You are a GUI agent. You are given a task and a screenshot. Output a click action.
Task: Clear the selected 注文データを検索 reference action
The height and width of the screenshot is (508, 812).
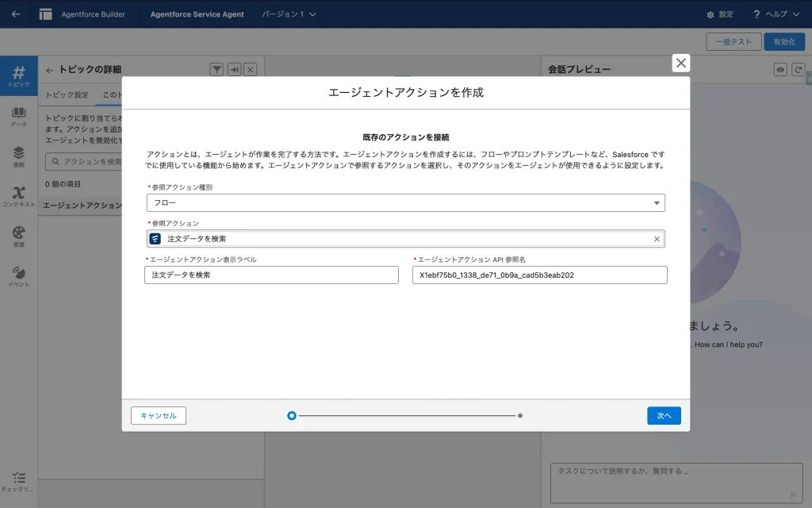657,239
